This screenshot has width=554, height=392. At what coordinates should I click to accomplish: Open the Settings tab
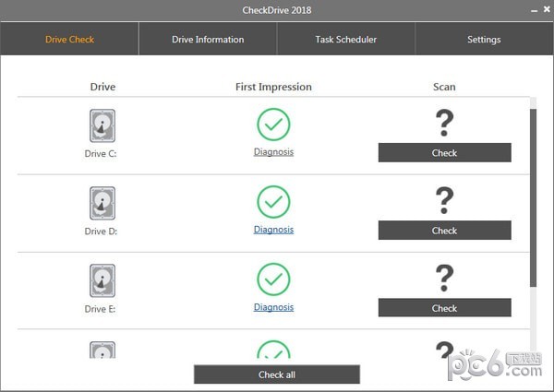[484, 40]
